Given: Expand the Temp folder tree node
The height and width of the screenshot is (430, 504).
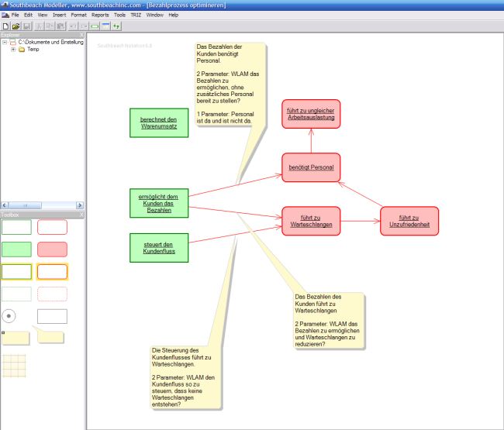Looking at the screenshot, I should point(13,50).
